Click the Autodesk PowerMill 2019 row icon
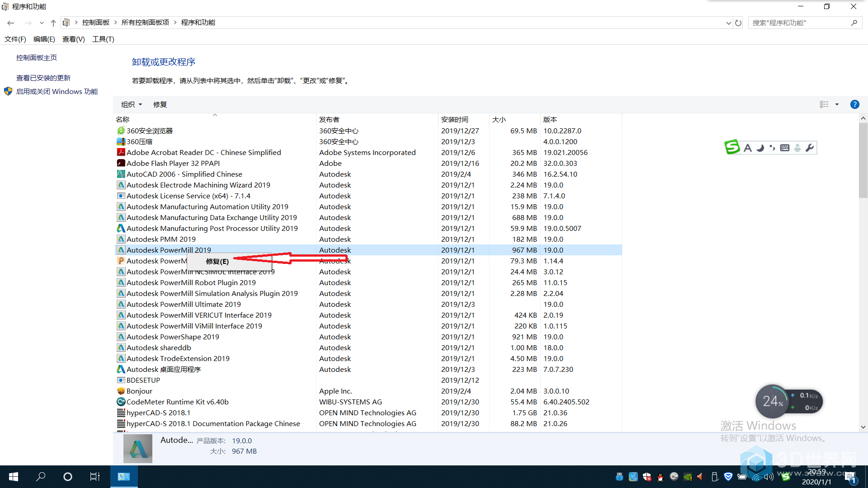868x488 pixels. tap(121, 250)
